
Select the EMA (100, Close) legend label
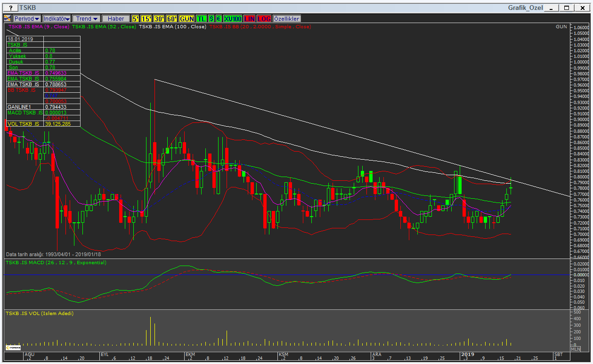(x=172, y=27)
